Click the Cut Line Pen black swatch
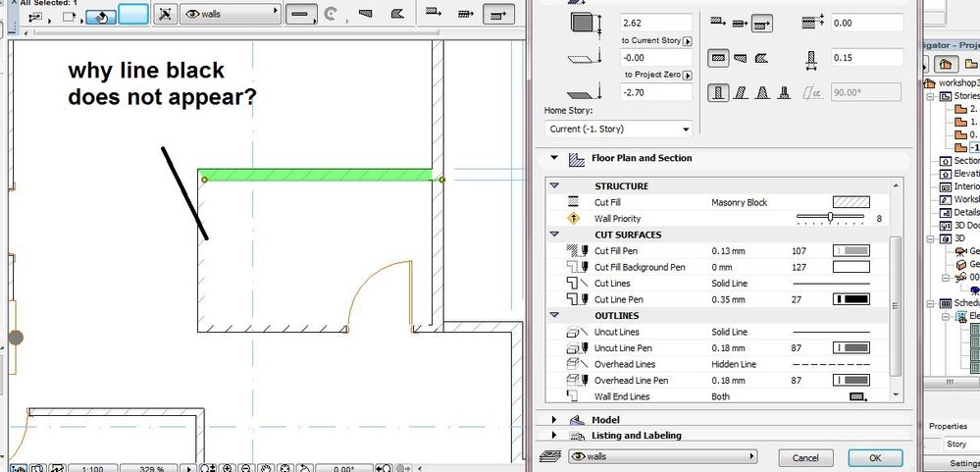 (851, 299)
